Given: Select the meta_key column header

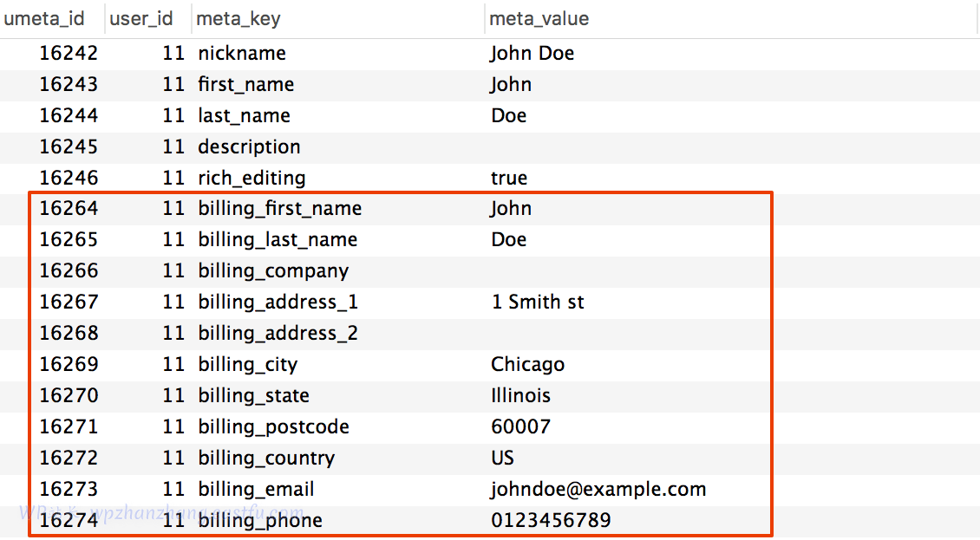Looking at the screenshot, I should [238, 18].
